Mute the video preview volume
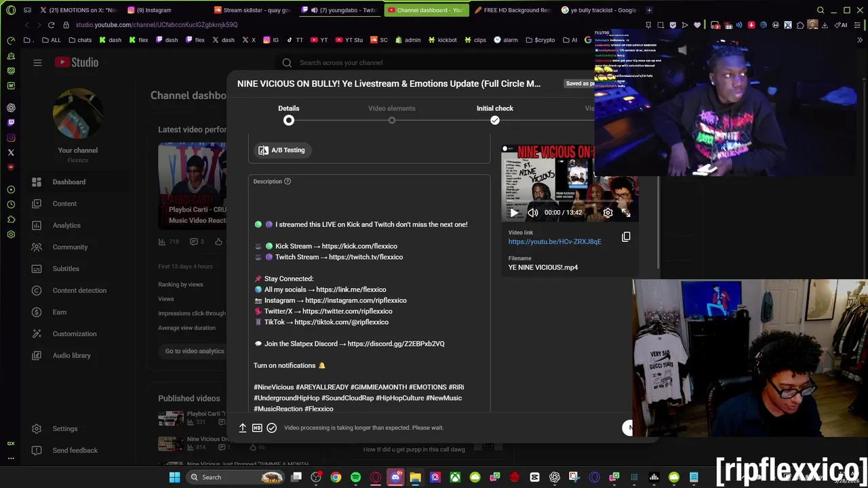The height and width of the screenshot is (488, 868). 533,212
